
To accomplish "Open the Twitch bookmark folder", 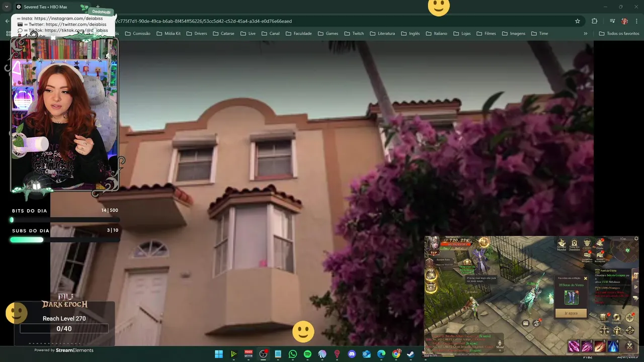I will [354, 34].
